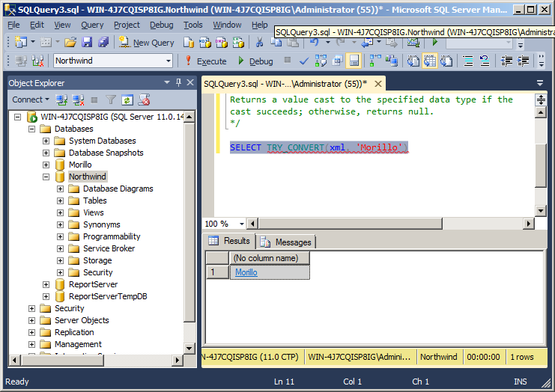The height and width of the screenshot is (392, 555).
Task: Comment out the selected lines icon
Action: click(468, 61)
